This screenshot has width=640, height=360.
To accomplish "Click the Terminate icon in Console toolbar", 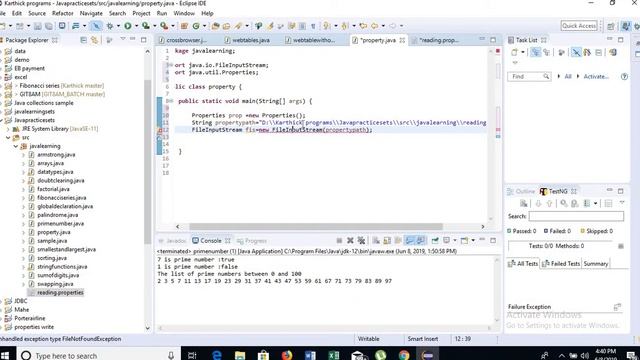I will point(339,240).
